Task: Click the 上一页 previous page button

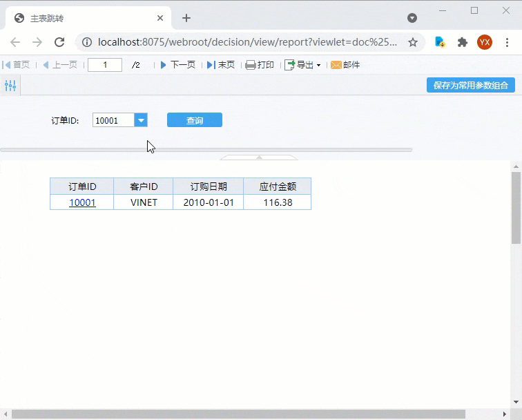Action: click(x=60, y=65)
